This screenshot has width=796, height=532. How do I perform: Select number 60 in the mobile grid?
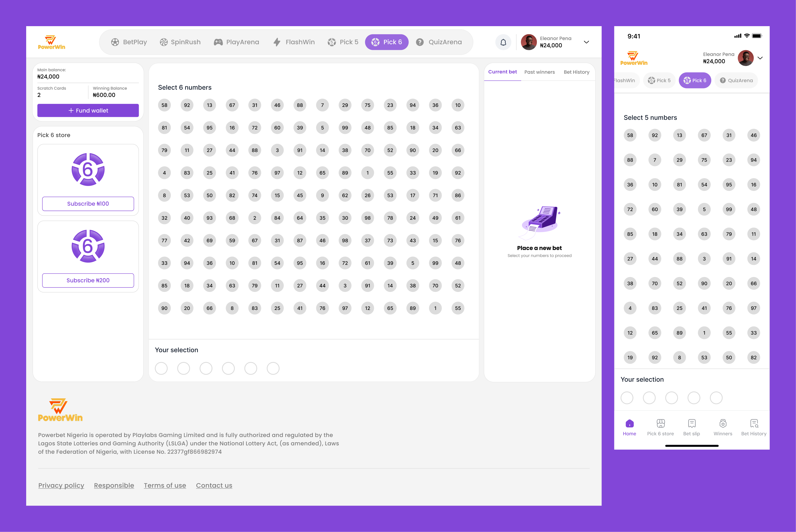tap(655, 209)
